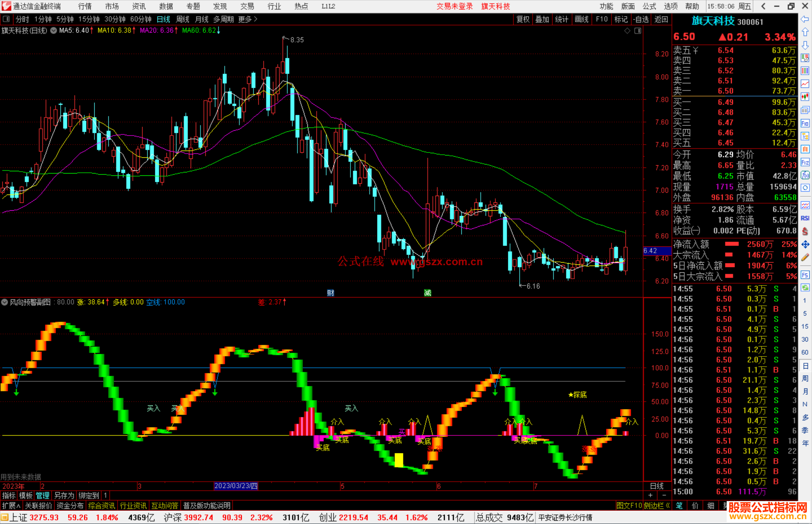Click the blue left arrow sidebar icon
This screenshot has height=524, width=812.
tap(805, 19)
